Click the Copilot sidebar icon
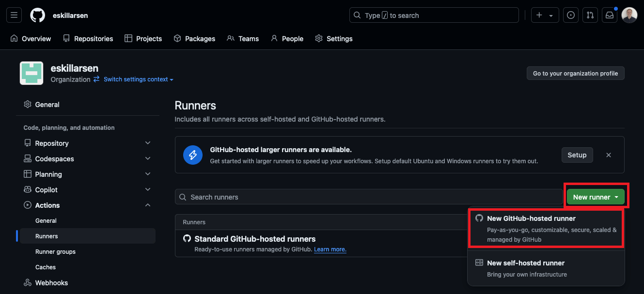This screenshot has width=644, height=294. click(x=28, y=190)
